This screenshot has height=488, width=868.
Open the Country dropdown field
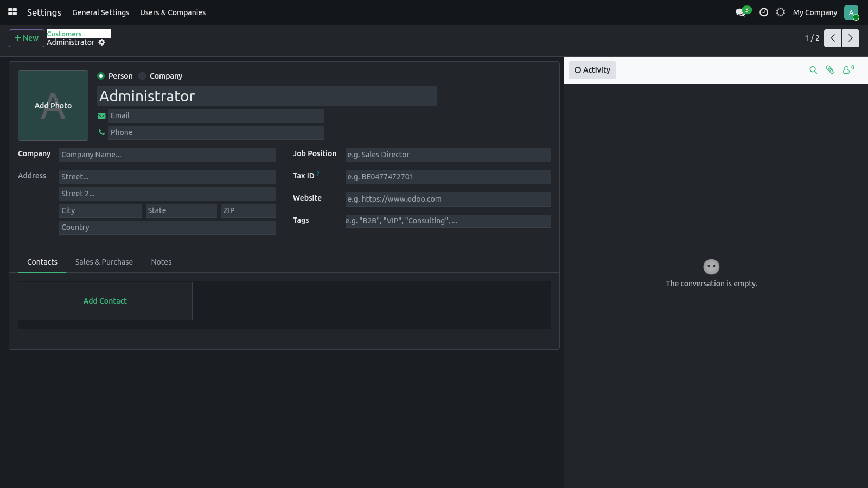coord(167,228)
